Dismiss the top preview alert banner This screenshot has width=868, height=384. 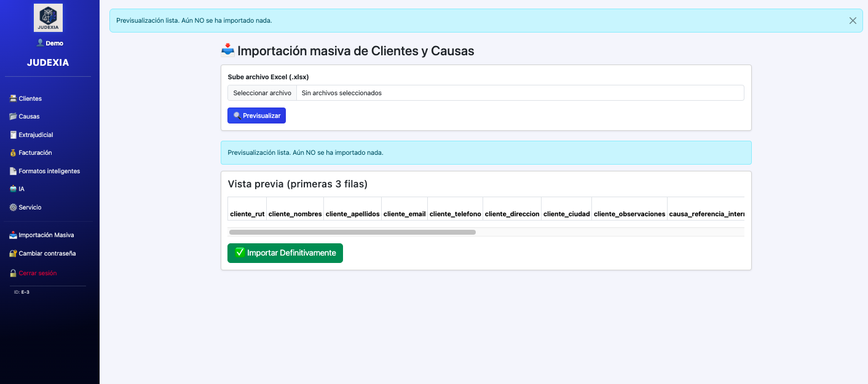tap(853, 20)
